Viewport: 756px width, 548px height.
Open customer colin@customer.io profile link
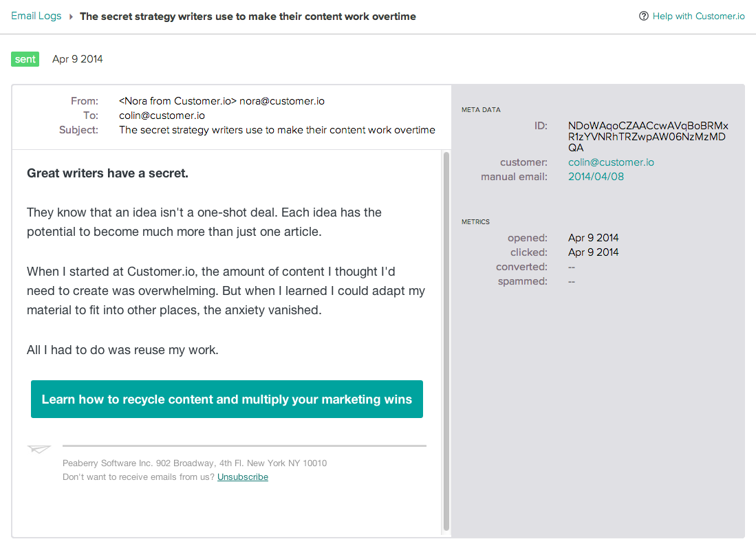[611, 162]
